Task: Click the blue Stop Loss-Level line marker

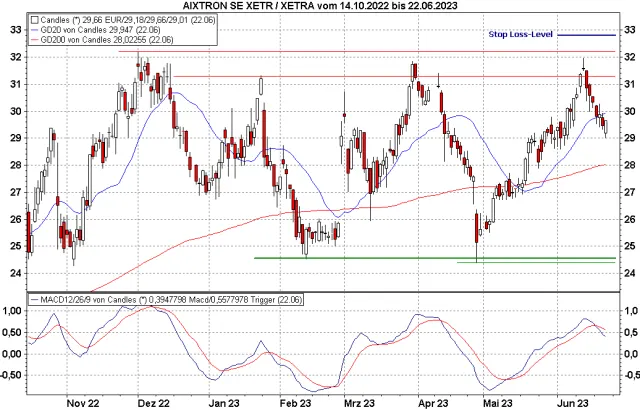Action: [587, 35]
